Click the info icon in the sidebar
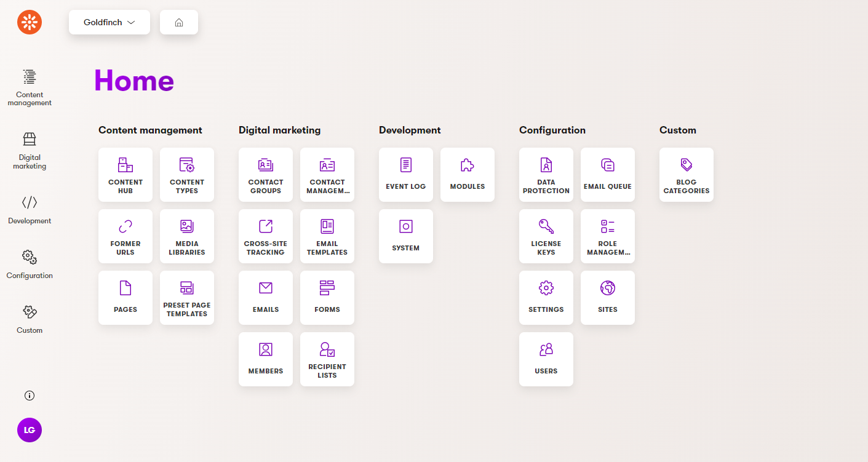The height and width of the screenshot is (462, 868). (x=30, y=396)
